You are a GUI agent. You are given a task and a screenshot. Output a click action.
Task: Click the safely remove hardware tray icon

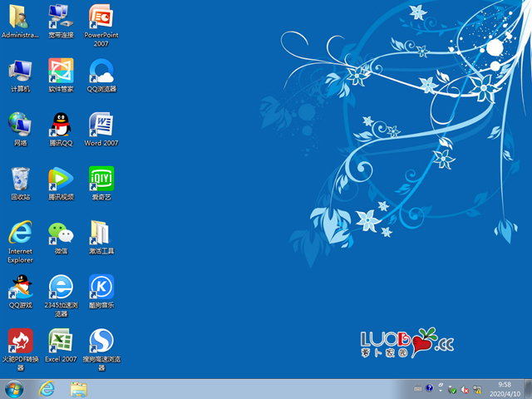coord(452,390)
